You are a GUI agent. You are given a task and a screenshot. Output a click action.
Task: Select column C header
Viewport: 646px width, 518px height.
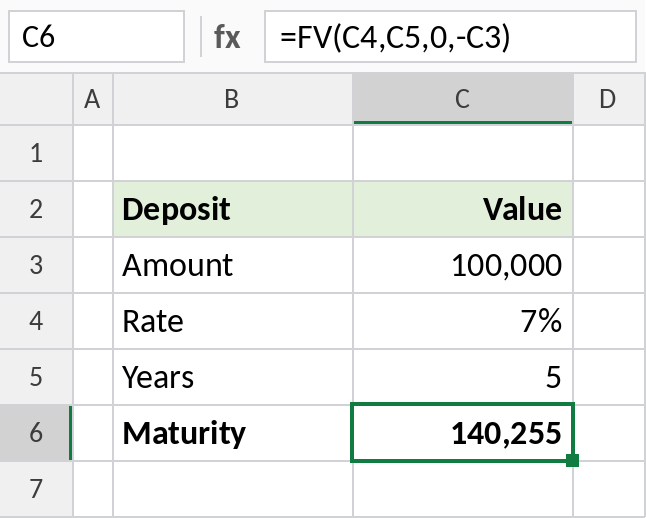[x=463, y=99]
